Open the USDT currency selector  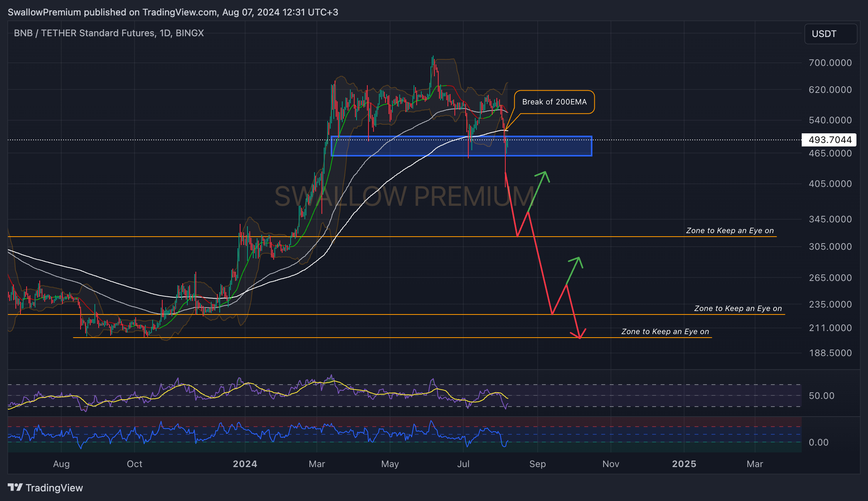831,34
